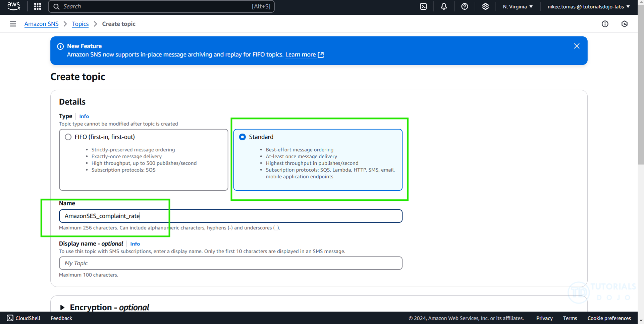Click the AWS search box
Viewport: 644px width, 324px height.
[161, 6]
